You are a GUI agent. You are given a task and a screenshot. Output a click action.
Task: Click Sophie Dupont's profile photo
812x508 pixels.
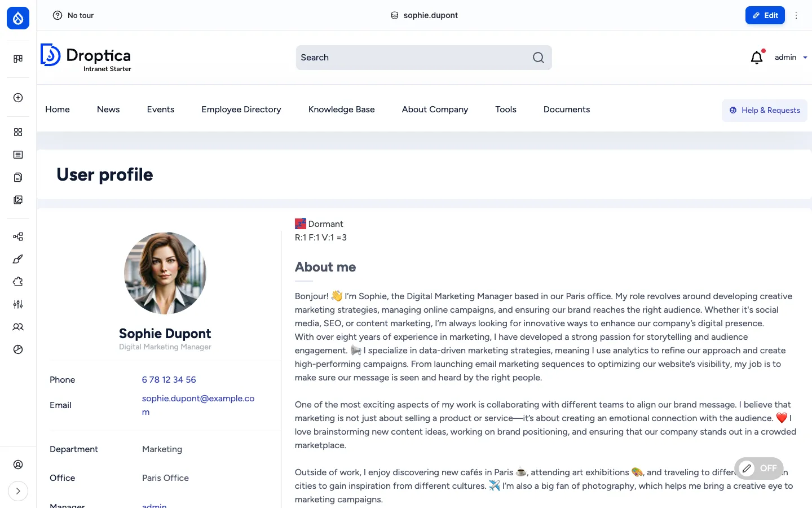point(165,273)
